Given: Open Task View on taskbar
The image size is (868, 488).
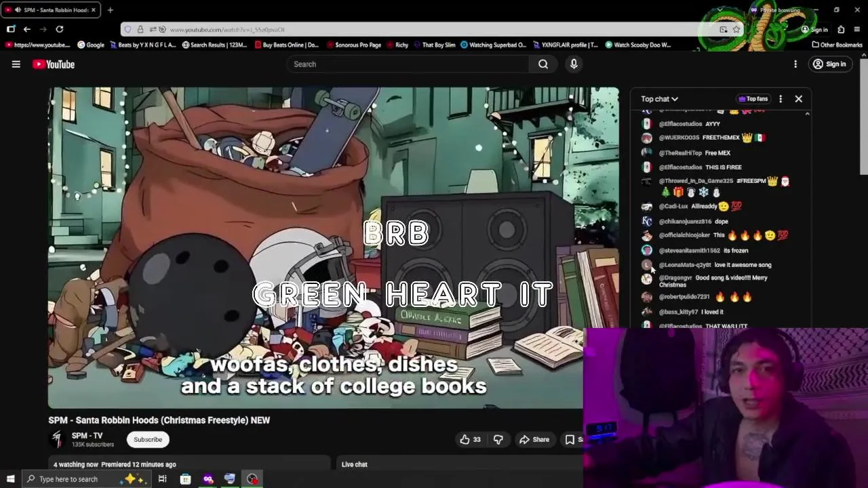Looking at the screenshot, I should coord(162,479).
